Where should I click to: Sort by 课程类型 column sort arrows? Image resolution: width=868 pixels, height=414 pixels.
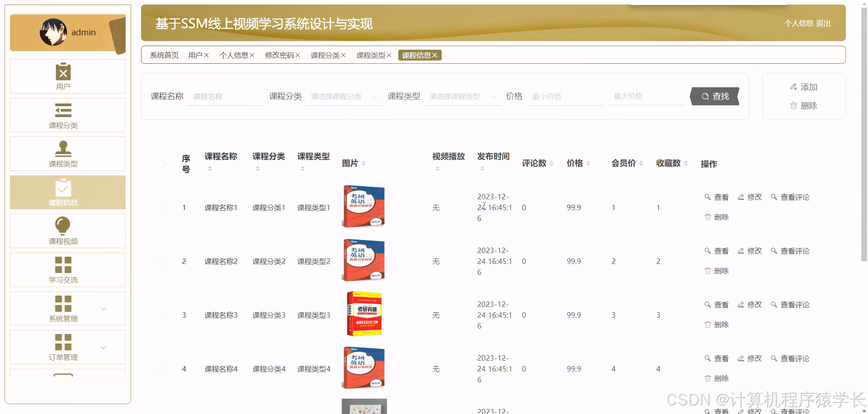point(302,169)
